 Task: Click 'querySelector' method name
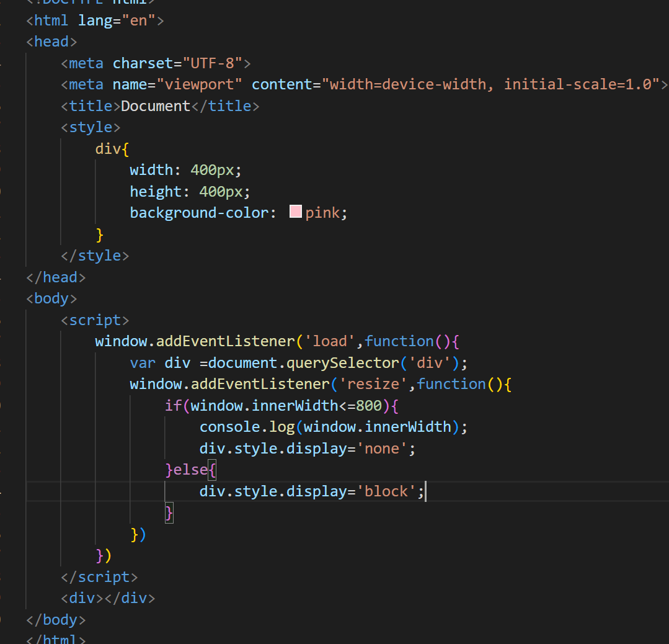[343, 363]
